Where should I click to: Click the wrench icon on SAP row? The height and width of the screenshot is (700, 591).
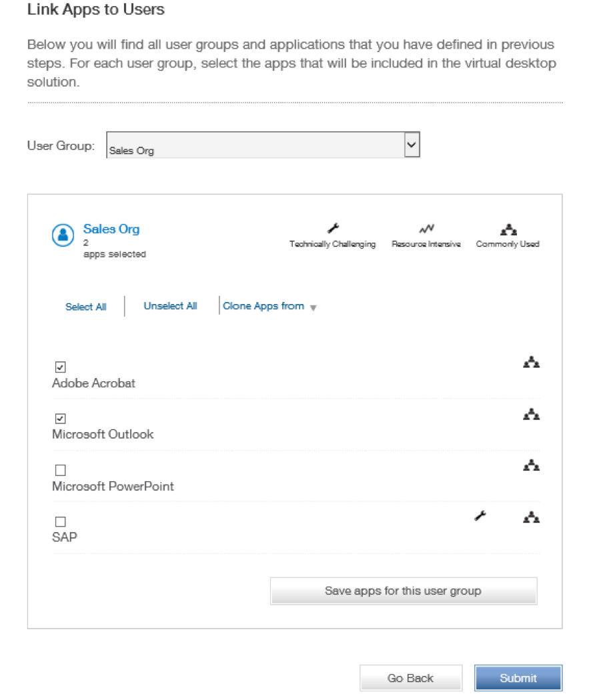pos(480,515)
